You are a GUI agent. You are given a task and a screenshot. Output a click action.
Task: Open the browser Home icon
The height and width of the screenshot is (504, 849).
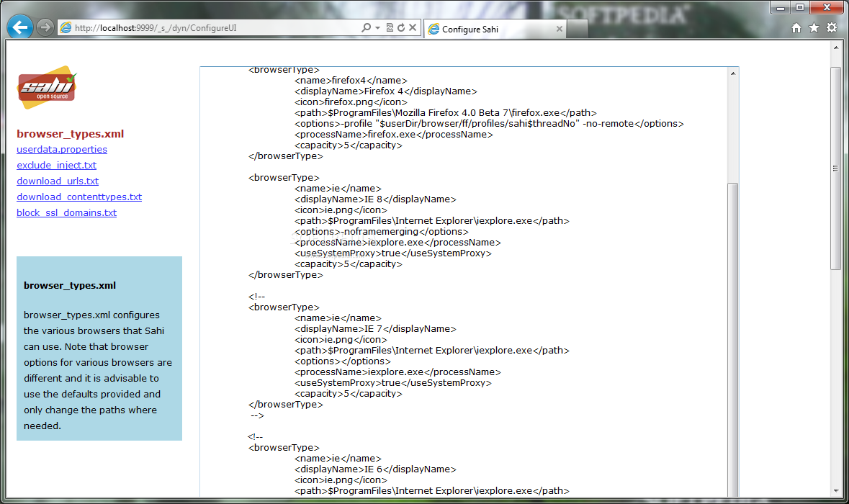tap(796, 27)
